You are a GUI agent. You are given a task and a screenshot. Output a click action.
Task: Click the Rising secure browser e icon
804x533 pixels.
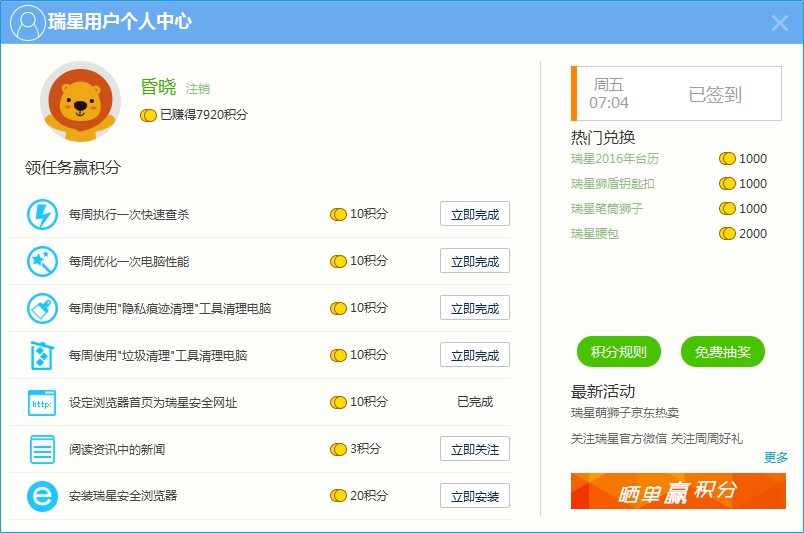point(42,496)
